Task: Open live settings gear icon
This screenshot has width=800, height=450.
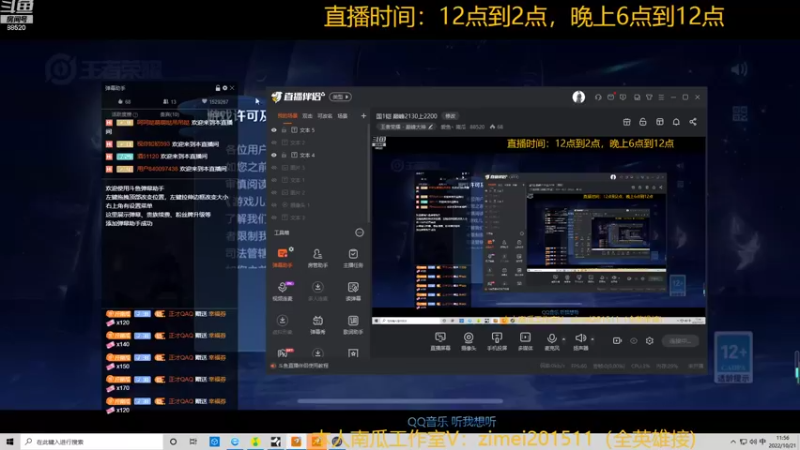Action: click(x=649, y=340)
